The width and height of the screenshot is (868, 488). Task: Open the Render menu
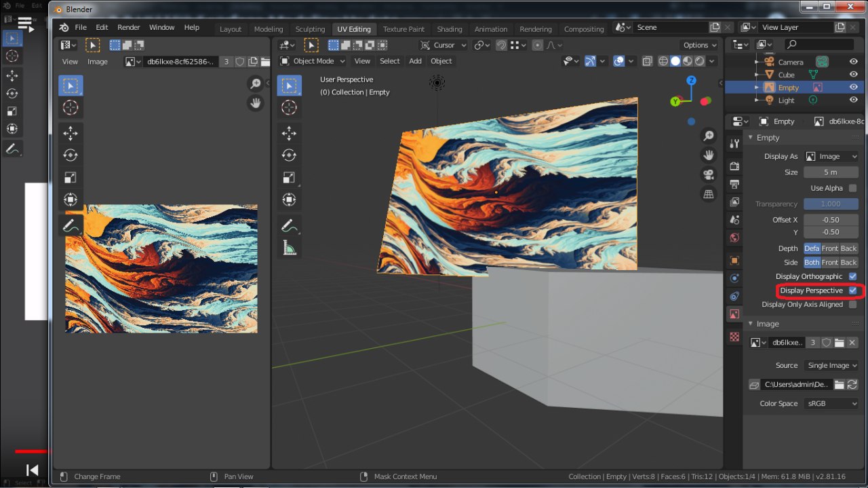[129, 27]
